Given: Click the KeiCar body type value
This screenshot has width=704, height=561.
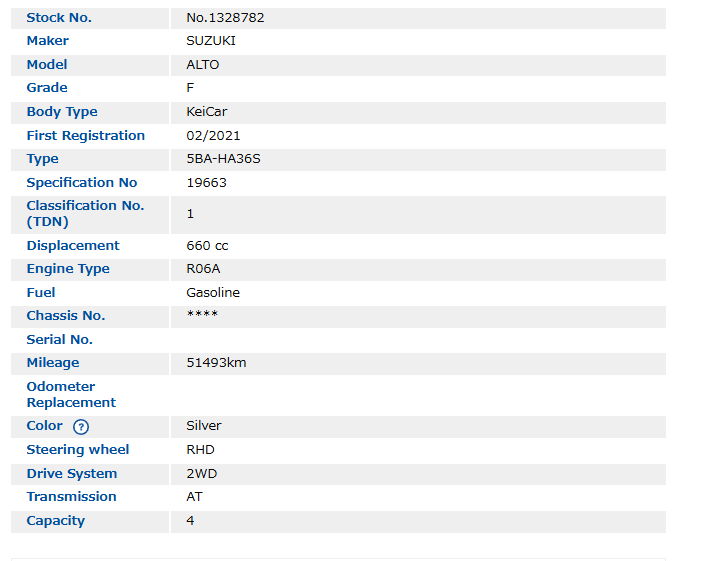Looking at the screenshot, I should coord(207,112).
